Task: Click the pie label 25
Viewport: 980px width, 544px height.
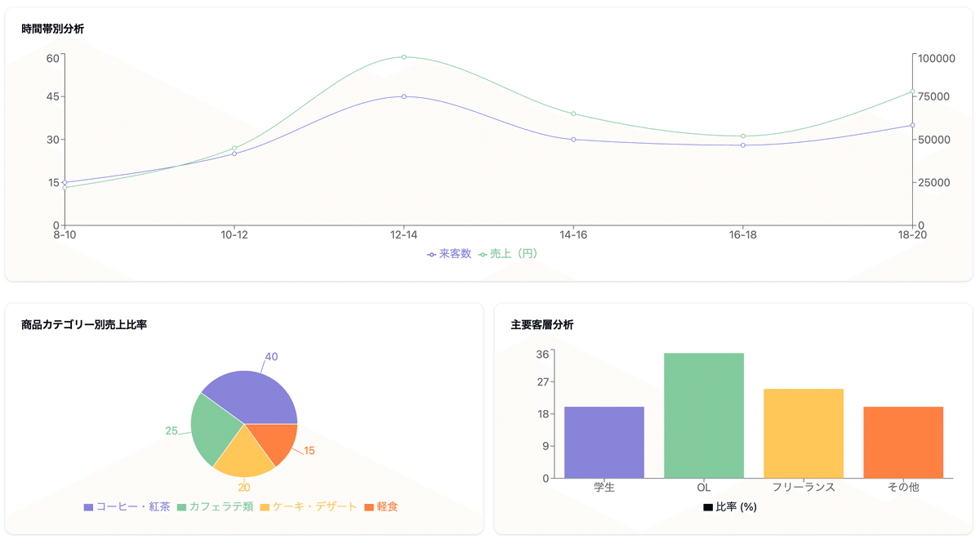Action: click(171, 431)
